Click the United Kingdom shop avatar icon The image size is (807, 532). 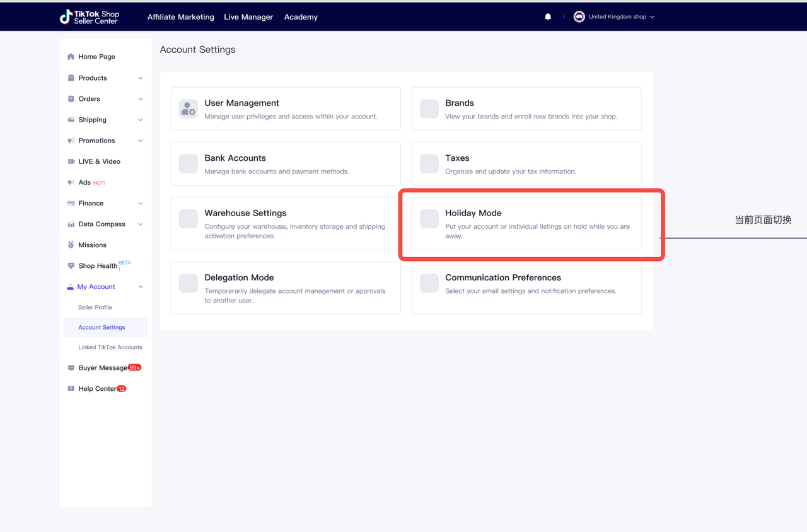579,17
